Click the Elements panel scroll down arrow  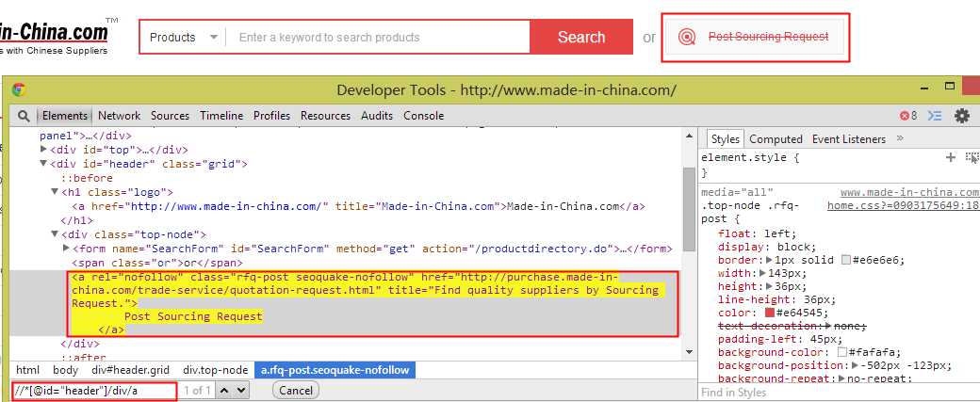pos(690,353)
